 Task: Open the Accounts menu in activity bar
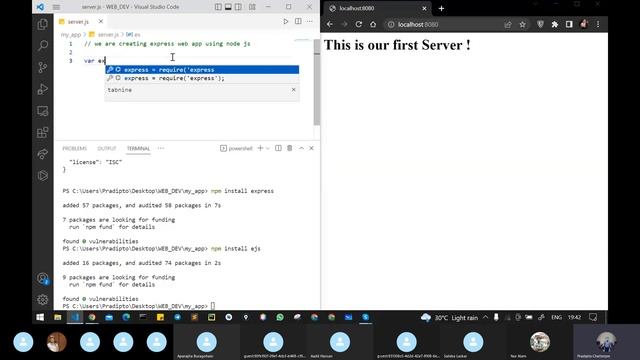tap(42, 278)
